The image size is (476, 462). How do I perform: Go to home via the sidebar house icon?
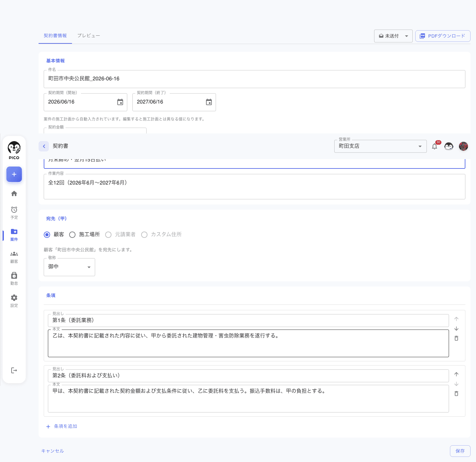tap(14, 194)
